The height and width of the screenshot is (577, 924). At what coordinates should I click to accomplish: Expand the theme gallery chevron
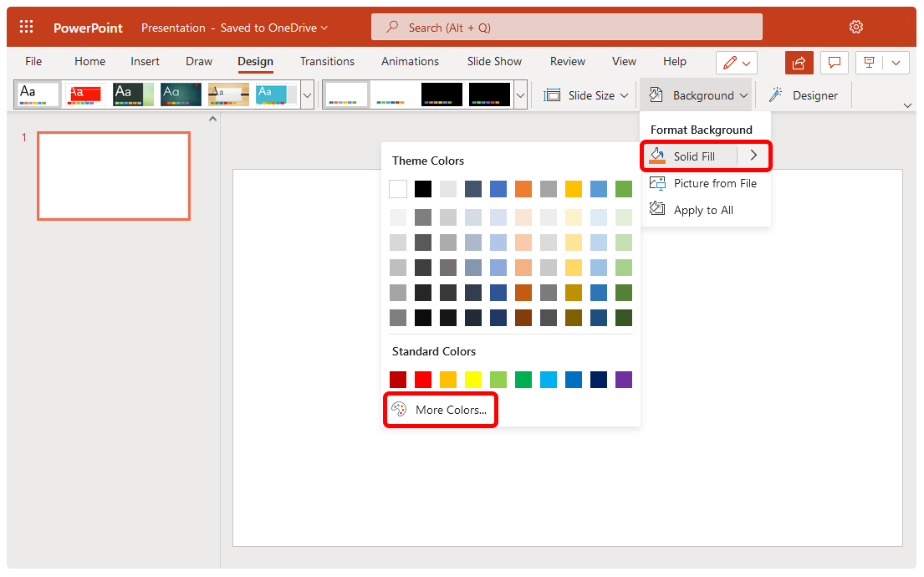307,94
